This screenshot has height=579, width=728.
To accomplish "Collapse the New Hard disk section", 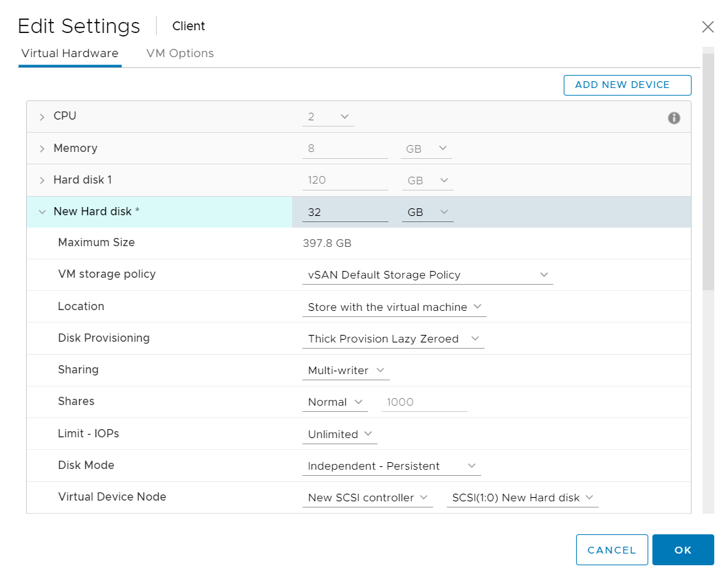I will (42, 212).
